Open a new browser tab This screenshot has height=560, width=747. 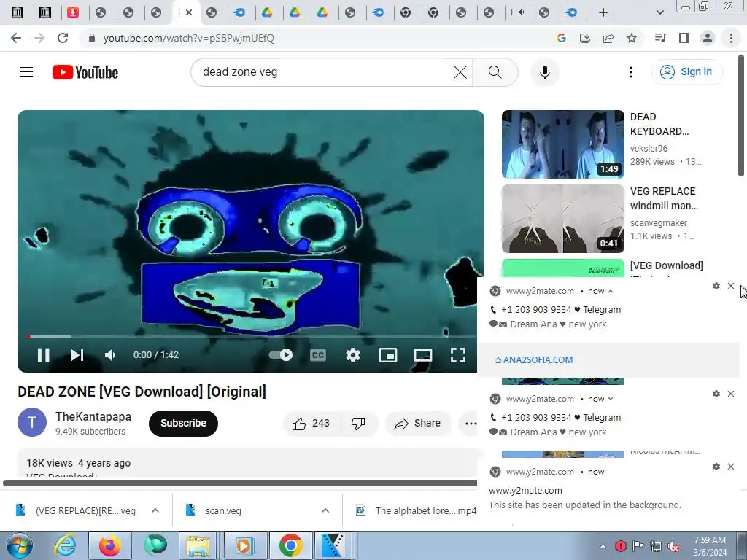(603, 12)
